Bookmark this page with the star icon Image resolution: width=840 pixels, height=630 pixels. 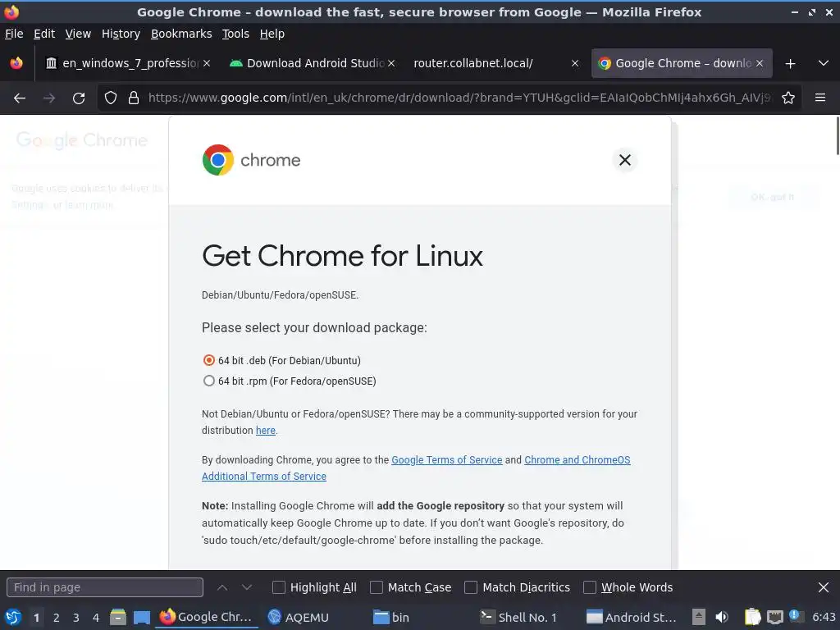788,98
